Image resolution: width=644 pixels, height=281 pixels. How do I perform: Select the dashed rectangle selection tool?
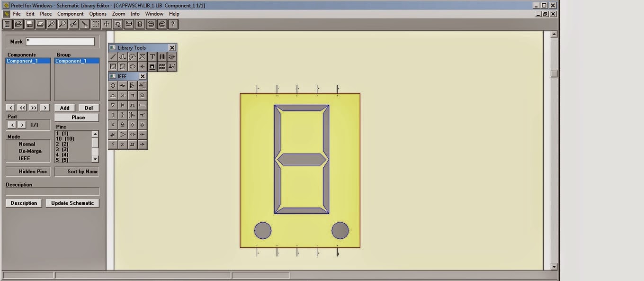coord(96,24)
